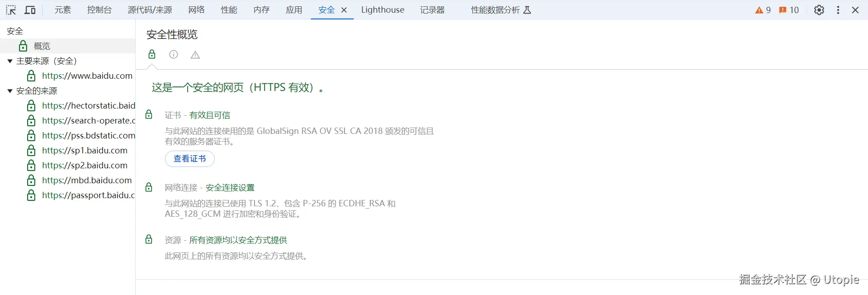
Task: Select origin https://hectorstatic.baid…
Action: [89, 105]
